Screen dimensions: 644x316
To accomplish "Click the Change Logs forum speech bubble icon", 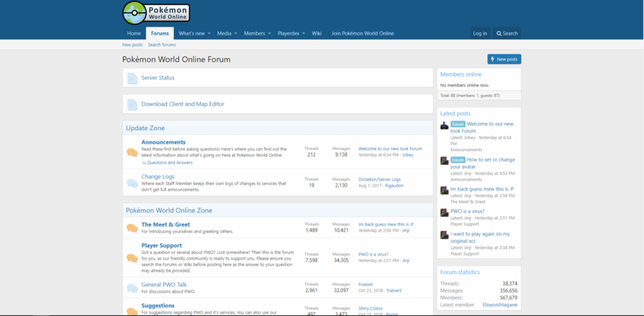I will tap(132, 183).
